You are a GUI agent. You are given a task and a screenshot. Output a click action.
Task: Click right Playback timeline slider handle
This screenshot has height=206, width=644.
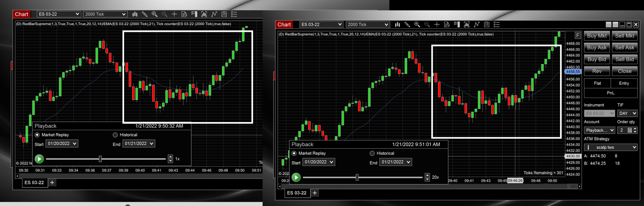(x=357, y=177)
